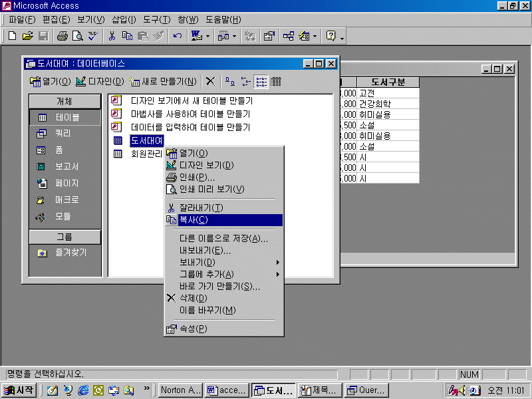Expand the Office Links dropdown arrow
Viewport: 532px width, 399px height.
(x=207, y=36)
